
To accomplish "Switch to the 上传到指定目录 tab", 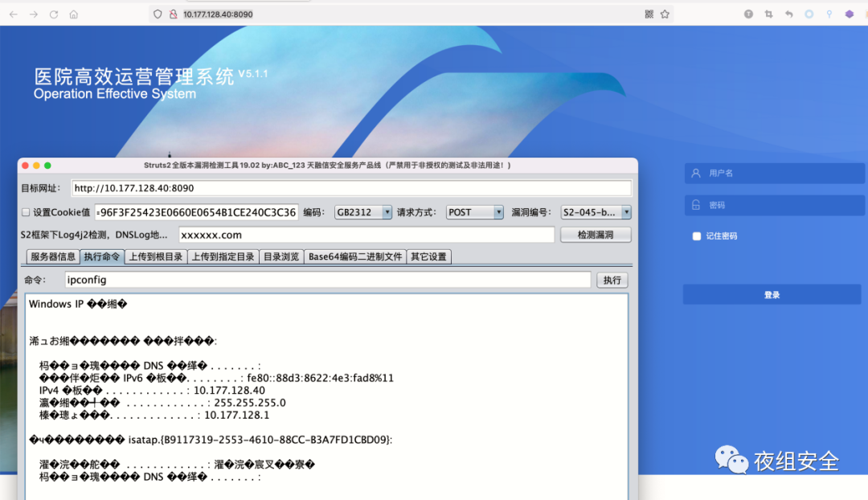I will pos(223,256).
